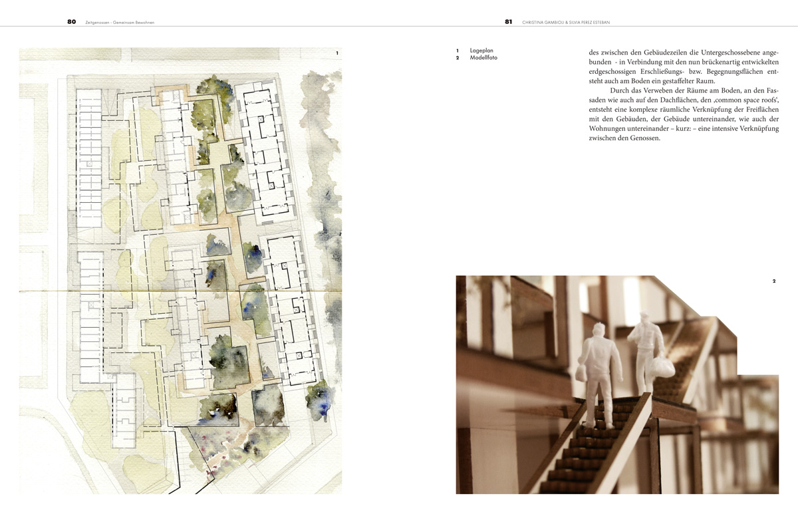
Task: Click the figure number 1 on the site plan
Action: click(337, 53)
